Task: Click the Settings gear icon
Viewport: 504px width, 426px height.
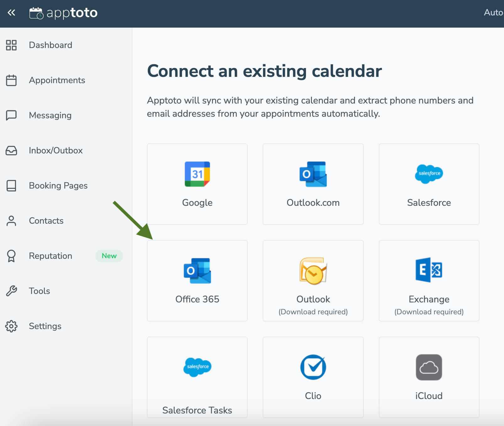Action: pos(11,326)
